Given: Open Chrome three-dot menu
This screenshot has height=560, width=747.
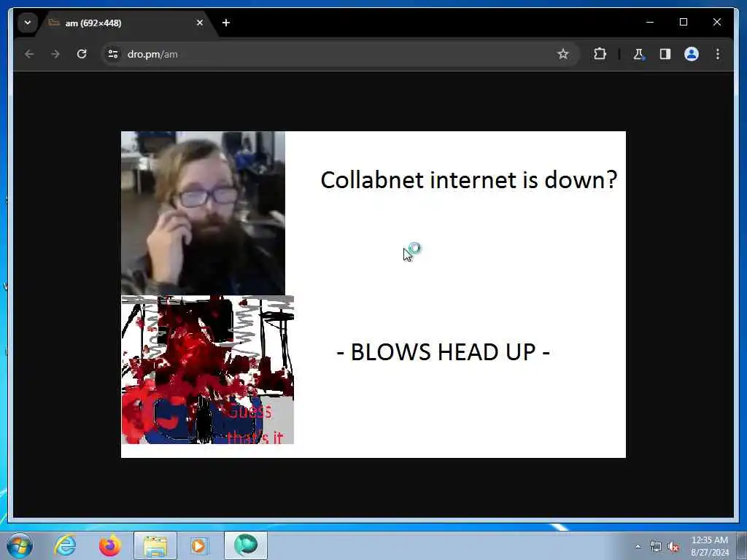Looking at the screenshot, I should pos(718,54).
